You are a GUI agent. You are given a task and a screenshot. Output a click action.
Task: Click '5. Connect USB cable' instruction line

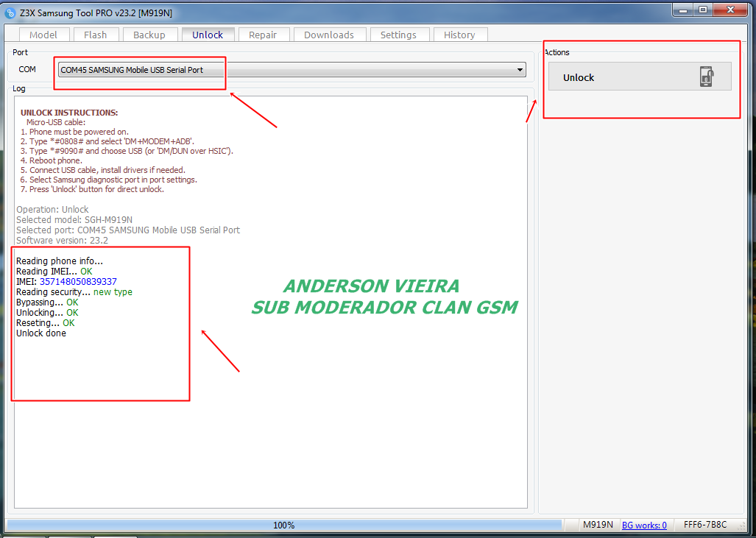click(x=103, y=170)
